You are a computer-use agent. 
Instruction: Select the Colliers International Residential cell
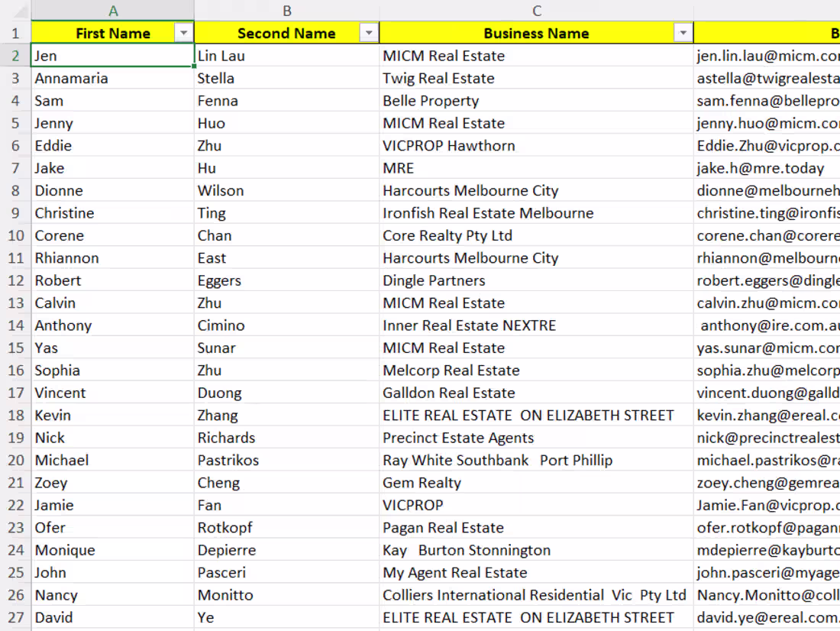pos(536,596)
